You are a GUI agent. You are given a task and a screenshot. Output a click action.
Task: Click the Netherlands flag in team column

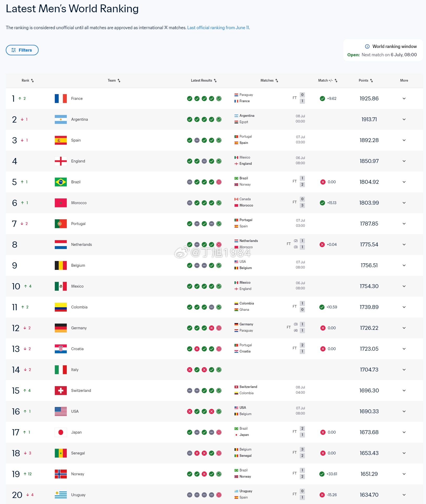point(61,245)
